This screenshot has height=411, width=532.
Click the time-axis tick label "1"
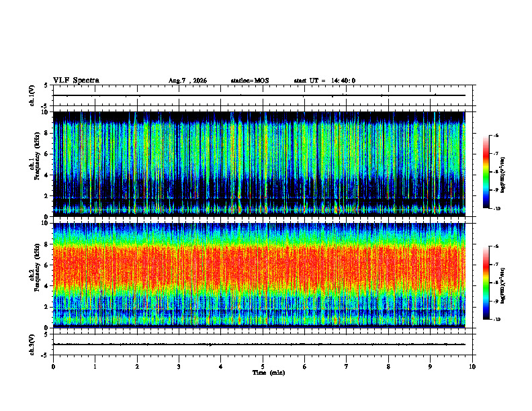click(x=95, y=367)
